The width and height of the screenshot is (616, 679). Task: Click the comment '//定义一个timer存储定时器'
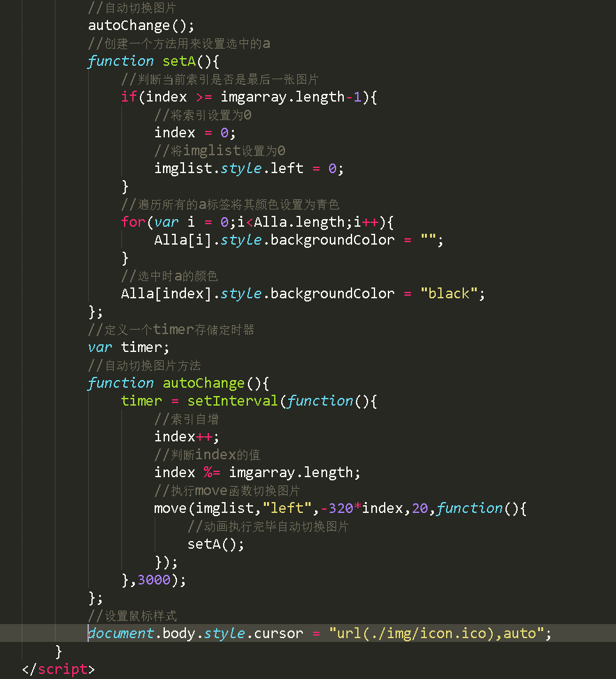pos(171,330)
